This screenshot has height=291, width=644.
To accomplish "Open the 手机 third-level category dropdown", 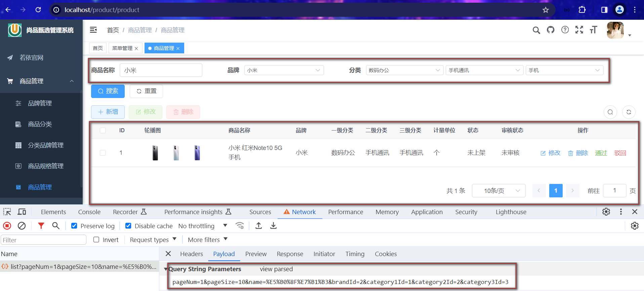I will click(564, 70).
